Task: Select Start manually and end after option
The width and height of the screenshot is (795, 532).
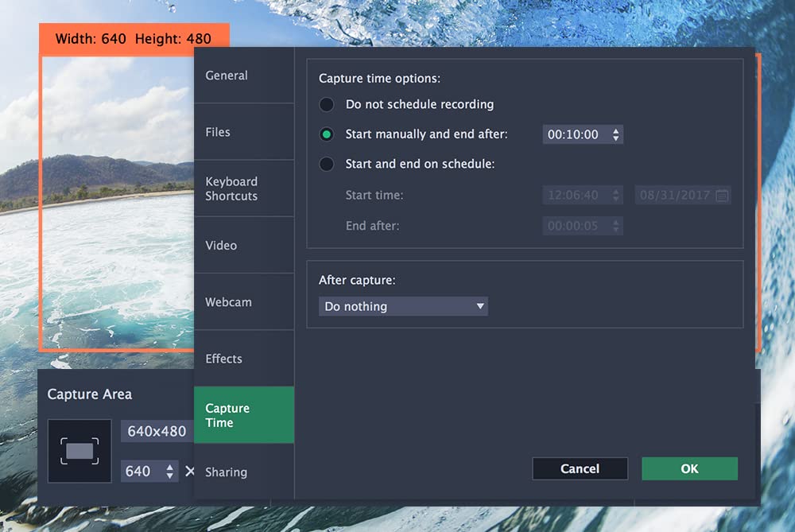Action: click(x=327, y=134)
